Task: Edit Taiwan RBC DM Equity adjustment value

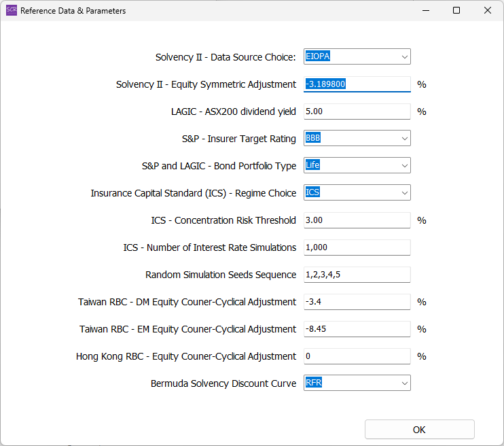Action: click(x=357, y=302)
